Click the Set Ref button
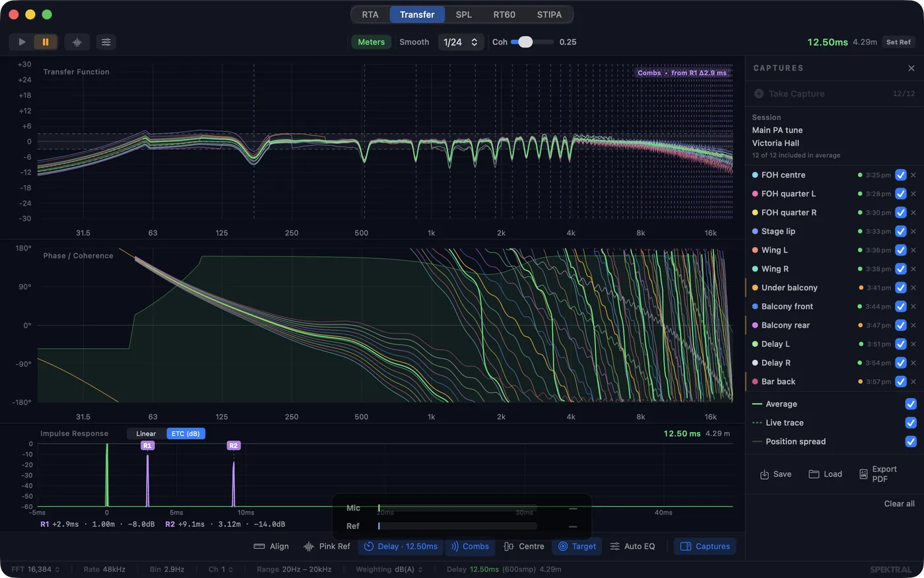The width and height of the screenshot is (924, 578). 898,42
